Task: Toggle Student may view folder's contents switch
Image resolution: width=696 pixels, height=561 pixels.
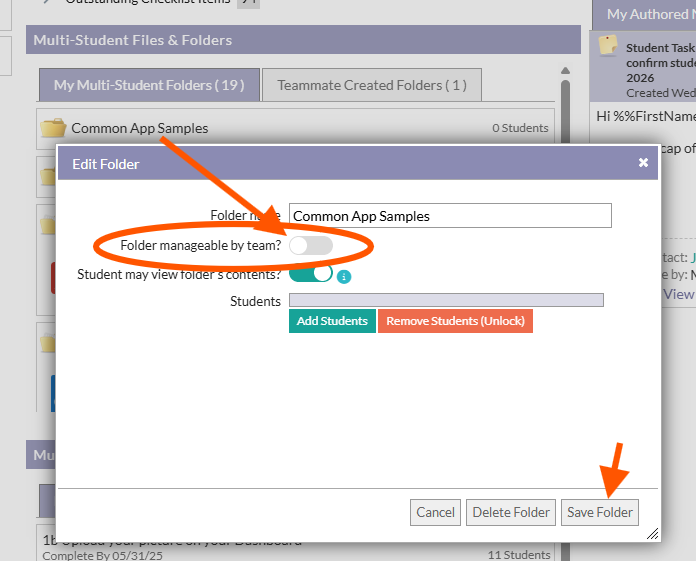Action: [311, 273]
